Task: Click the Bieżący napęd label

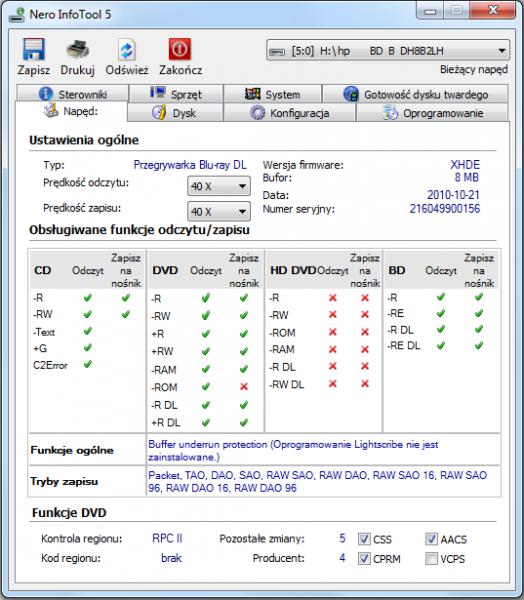Action: coord(474,70)
